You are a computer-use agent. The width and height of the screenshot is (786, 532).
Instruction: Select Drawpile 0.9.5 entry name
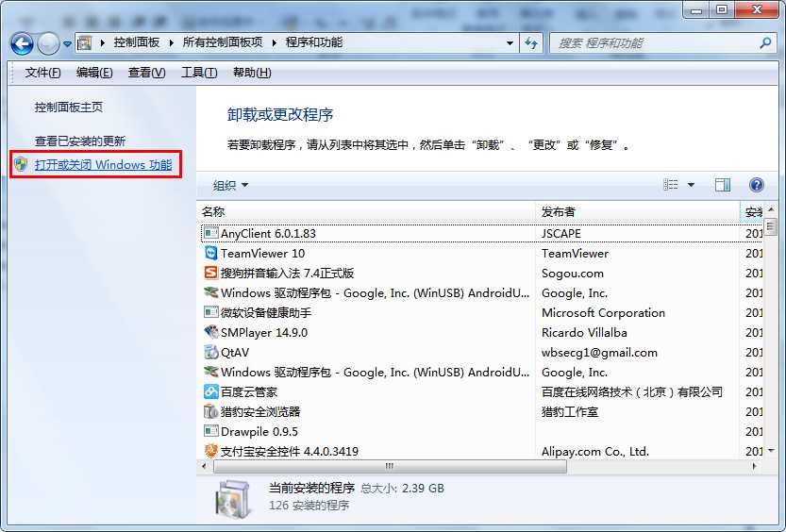tap(259, 431)
